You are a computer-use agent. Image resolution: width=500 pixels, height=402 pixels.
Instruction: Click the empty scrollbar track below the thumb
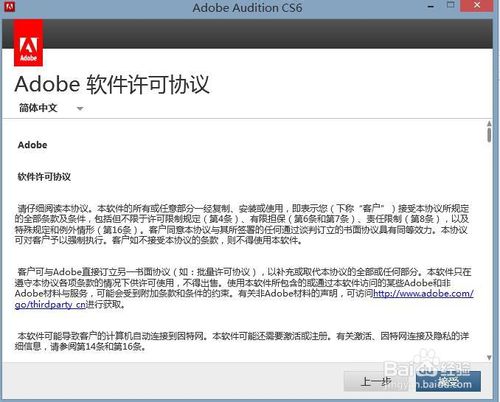[x=489, y=248]
